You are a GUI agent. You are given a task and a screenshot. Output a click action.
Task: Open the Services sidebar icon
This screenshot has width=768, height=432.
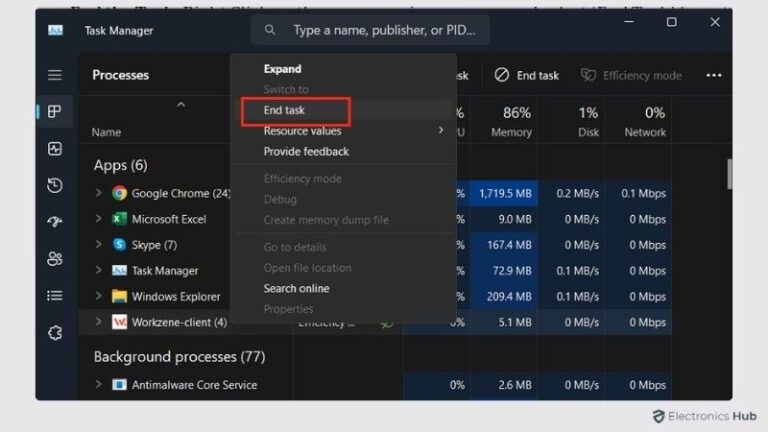point(55,333)
